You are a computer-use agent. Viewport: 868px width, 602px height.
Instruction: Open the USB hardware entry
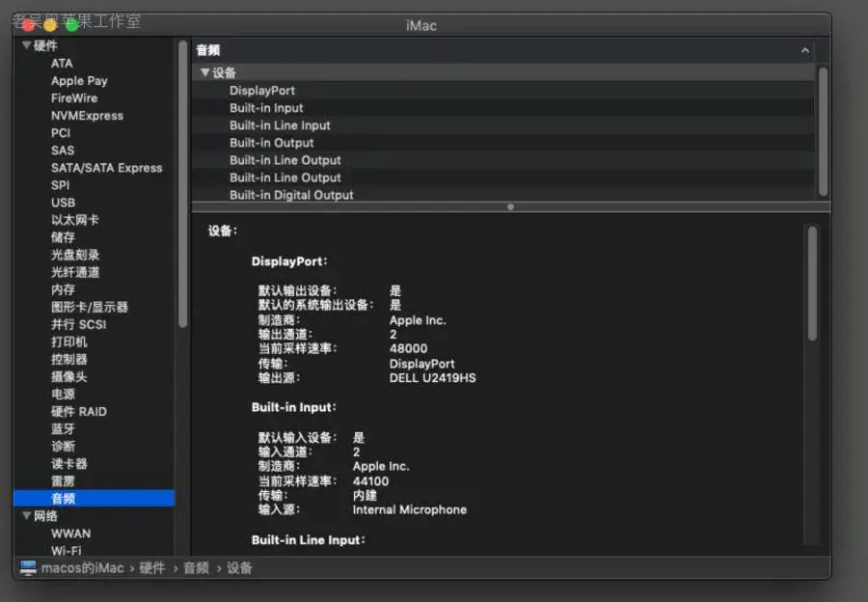point(63,203)
